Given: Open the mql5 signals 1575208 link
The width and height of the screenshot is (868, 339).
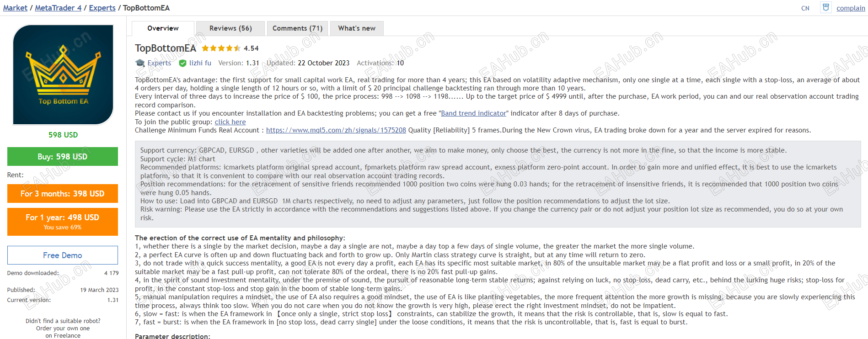Looking at the screenshot, I should pyautogui.click(x=336, y=130).
